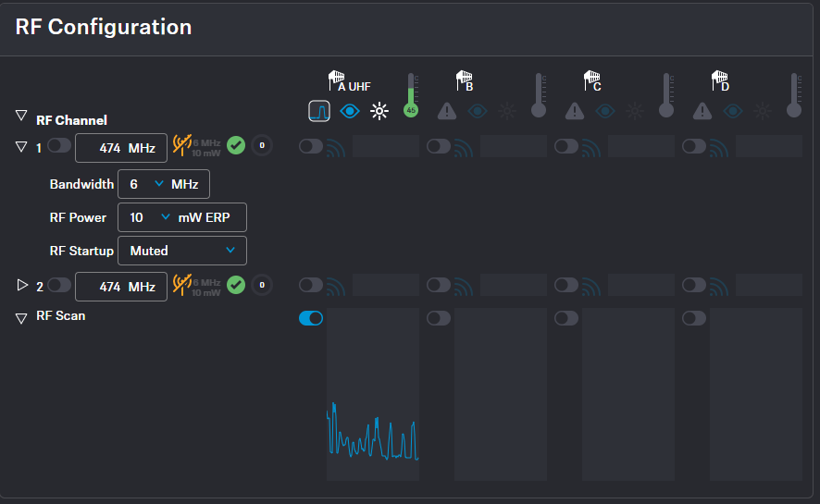
Task: Click the Antenna A UHF icon
Action: click(x=336, y=80)
